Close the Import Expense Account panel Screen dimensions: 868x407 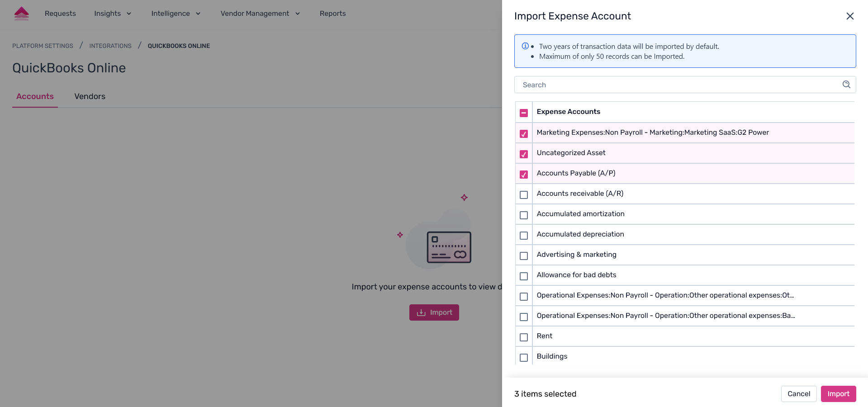[x=850, y=16]
